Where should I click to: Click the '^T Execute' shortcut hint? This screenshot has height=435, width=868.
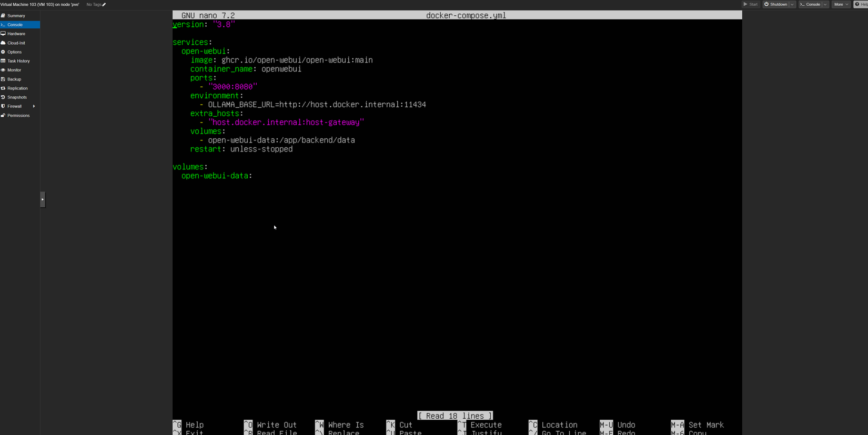pos(479,425)
